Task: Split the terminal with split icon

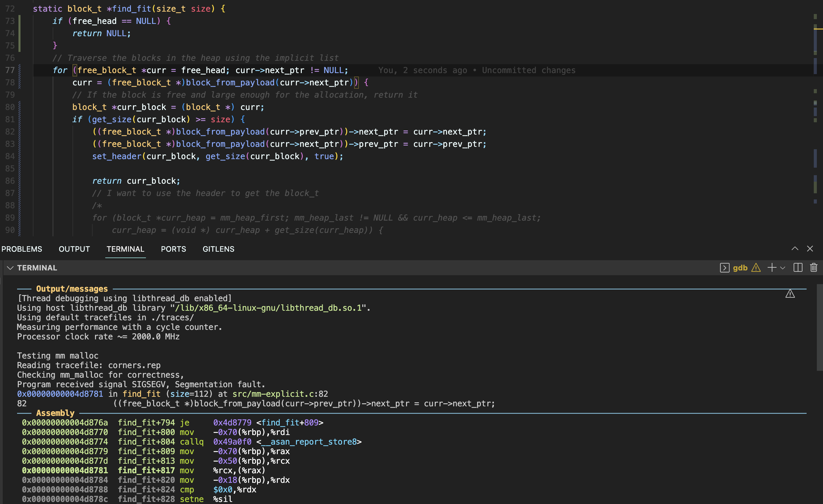Action: tap(798, 268)
